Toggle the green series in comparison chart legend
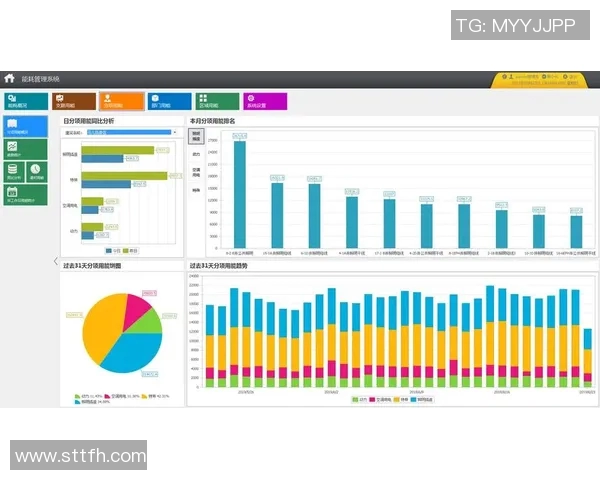The image size is (600, 480). (131, 250)
